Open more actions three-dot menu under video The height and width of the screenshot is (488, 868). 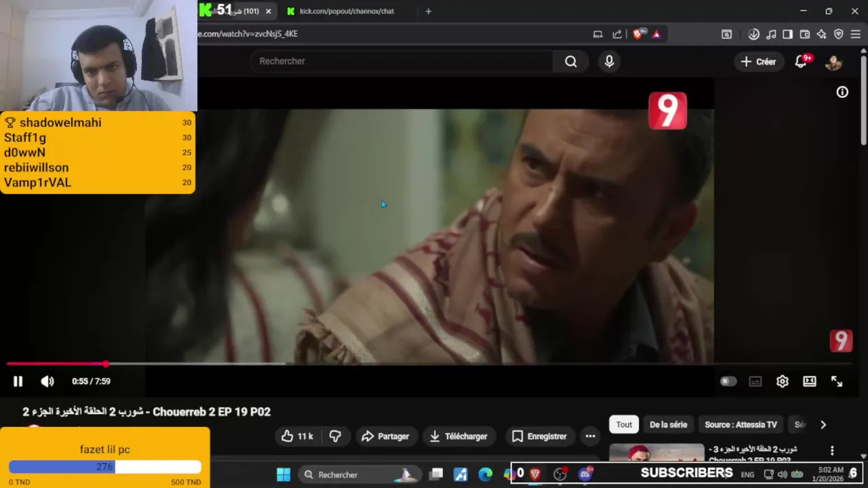(x=591, y=436)
